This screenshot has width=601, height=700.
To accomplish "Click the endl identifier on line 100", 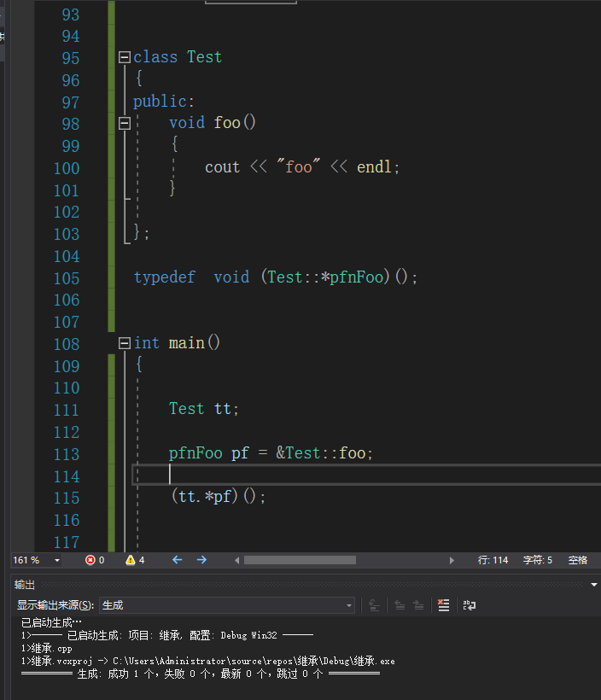I will (x=374, y=167).
